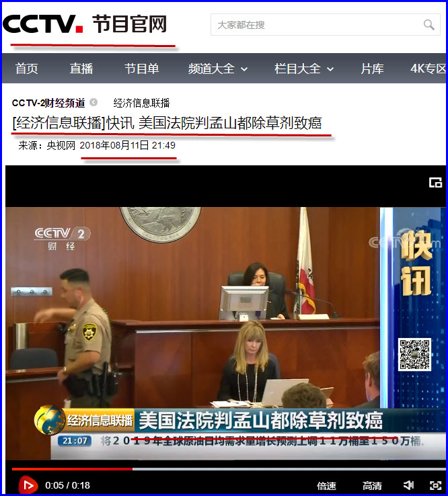Click the search magnifier icon
Screen dimensions: 448x496
428,25
